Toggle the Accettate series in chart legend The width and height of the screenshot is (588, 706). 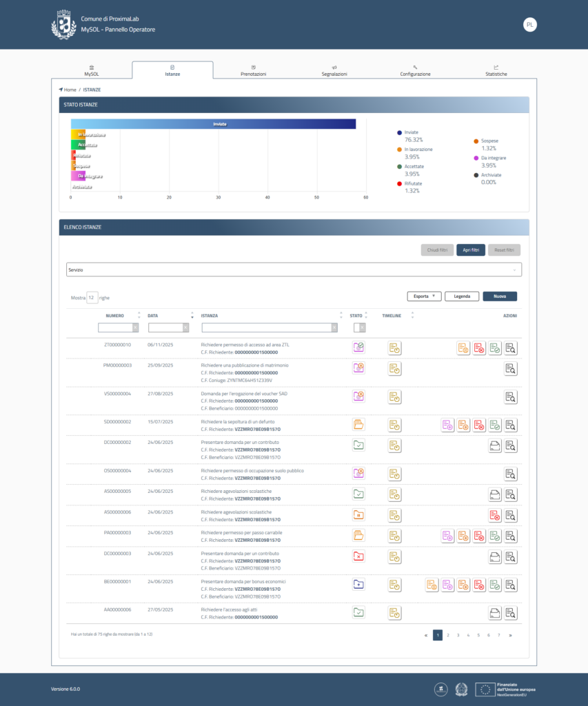click(x=414, y=166)
